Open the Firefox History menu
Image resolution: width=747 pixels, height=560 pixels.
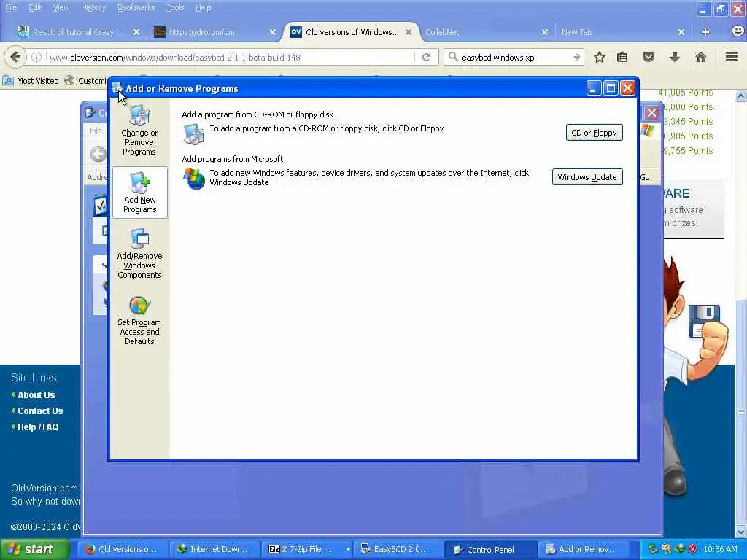[x=93, y=7]
